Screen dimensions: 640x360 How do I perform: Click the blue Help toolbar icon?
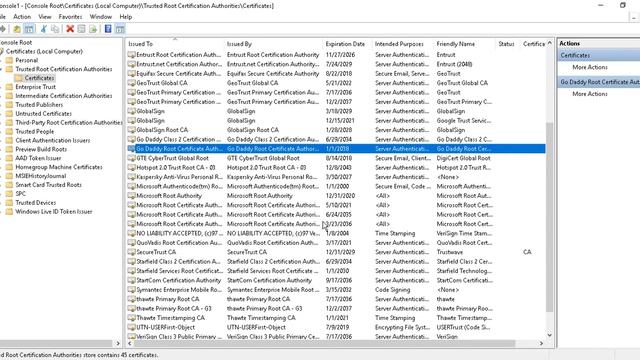[x=108, y=29]
